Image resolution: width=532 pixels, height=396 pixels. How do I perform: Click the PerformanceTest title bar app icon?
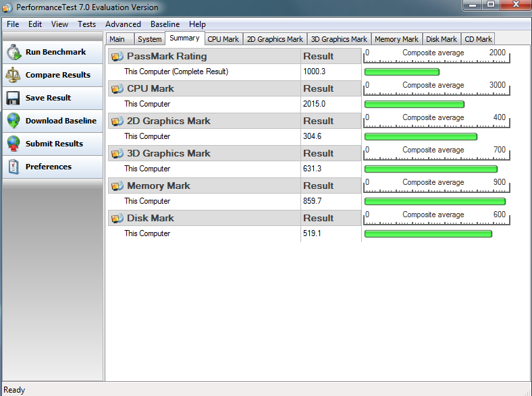[7, 7]
